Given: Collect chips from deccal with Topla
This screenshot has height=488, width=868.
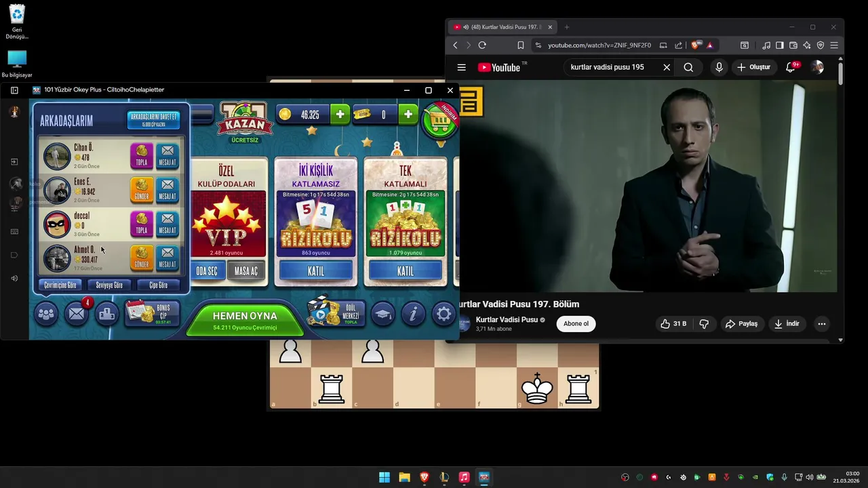Looking at the screenshot, I should point(141,224).
